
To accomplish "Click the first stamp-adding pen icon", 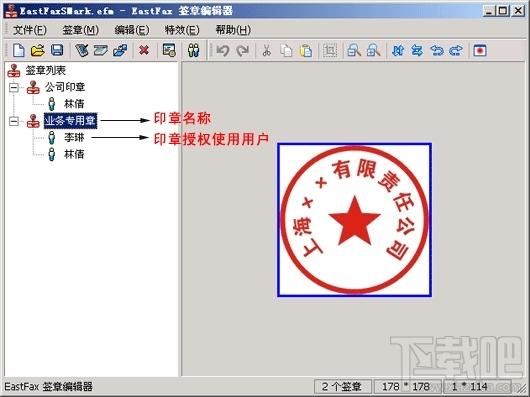I will 82,51.
